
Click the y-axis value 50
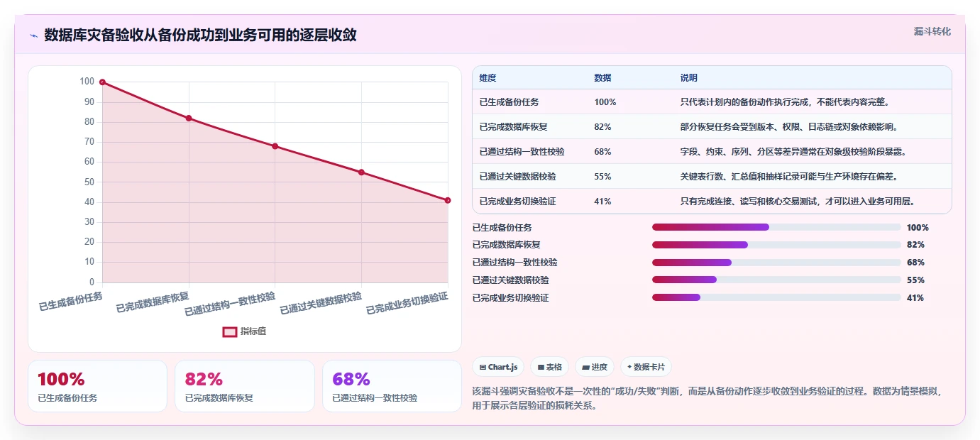coord(89,182)
